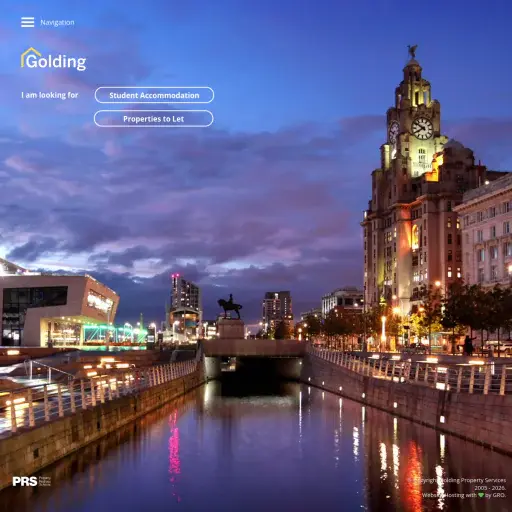Follow the GRO link in footer
512x512 pixels.
[499, 495]
